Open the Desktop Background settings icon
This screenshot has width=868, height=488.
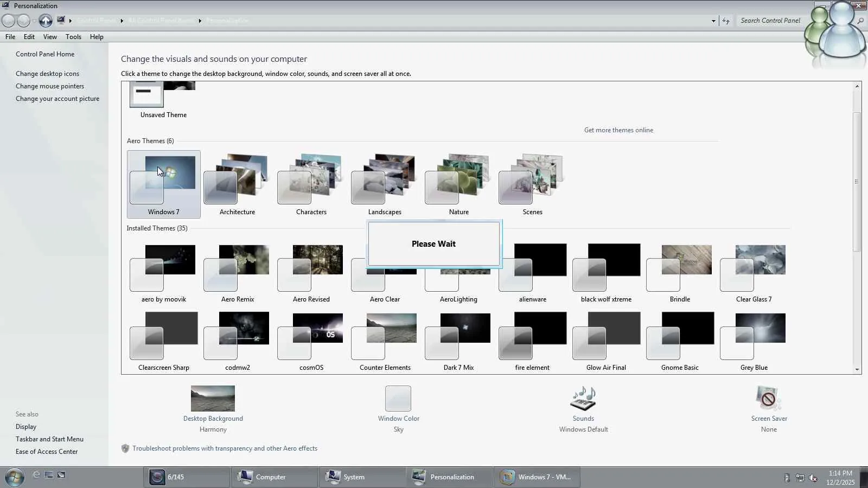point(213,399)
